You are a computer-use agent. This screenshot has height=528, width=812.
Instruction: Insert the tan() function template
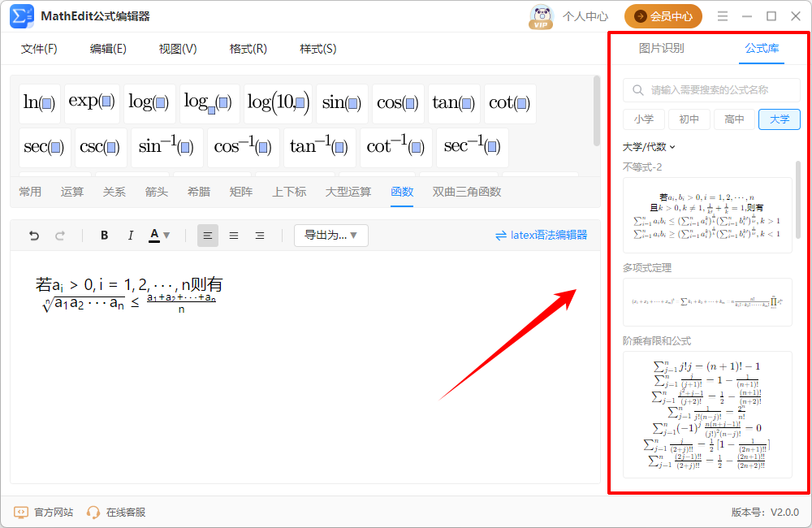point(454,103)
